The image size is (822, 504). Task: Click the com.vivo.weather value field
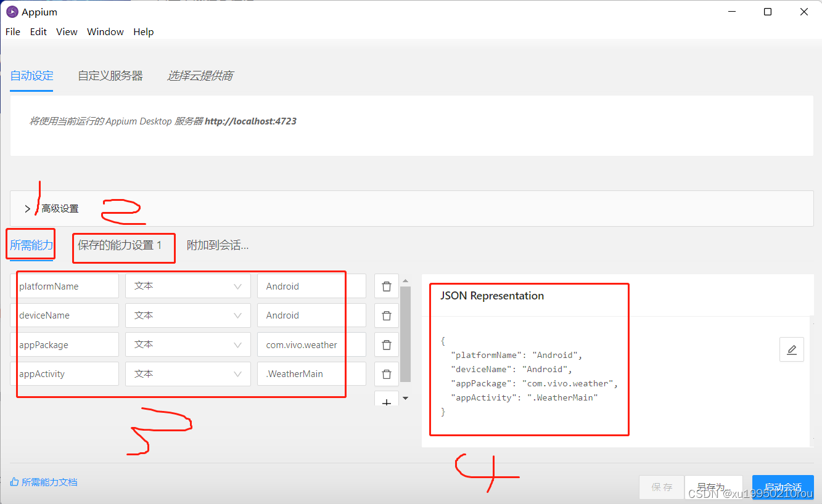coord(311,345)
